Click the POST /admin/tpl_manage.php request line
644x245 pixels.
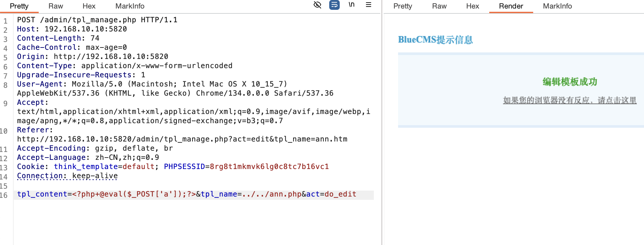[97, 20]
